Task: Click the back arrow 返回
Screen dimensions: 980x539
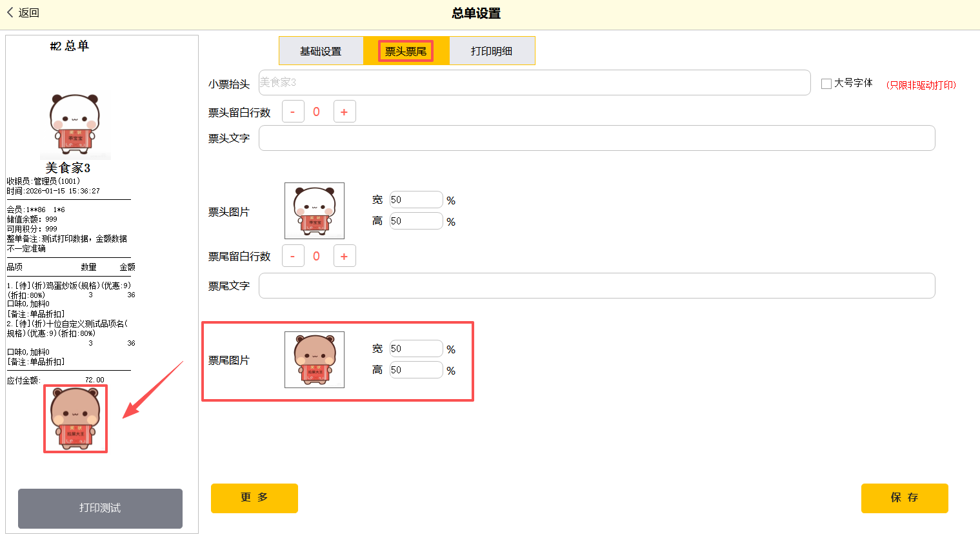Action: coord(23,13)
